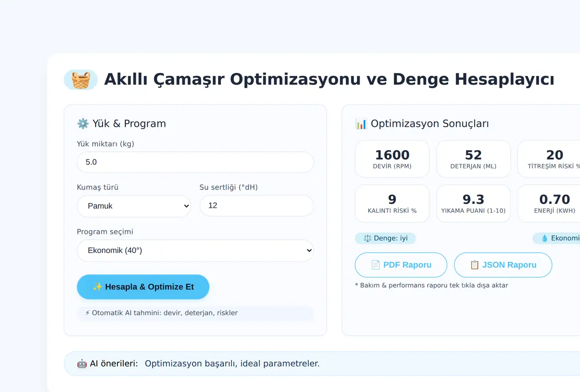Click the Optimizasyon başarılı, ideal parametreler message
The image size is (580, 392).
pos(232,363)
